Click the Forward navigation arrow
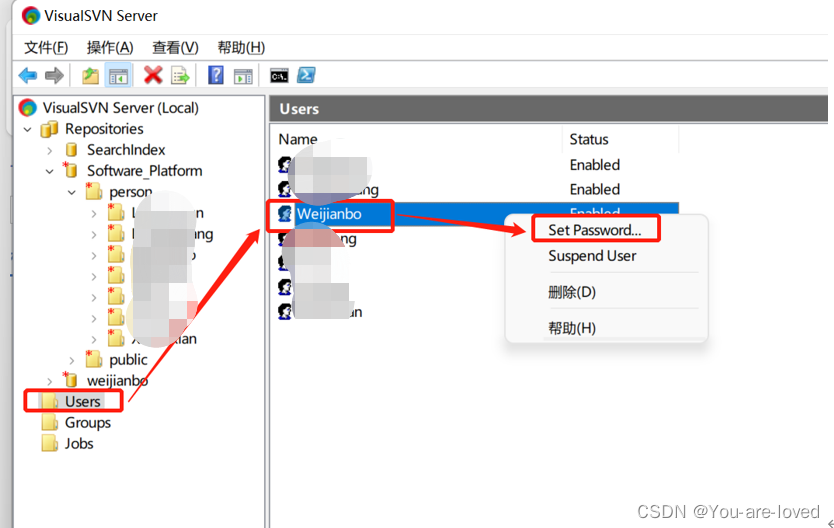834x528 pixels. coord(54,76)
